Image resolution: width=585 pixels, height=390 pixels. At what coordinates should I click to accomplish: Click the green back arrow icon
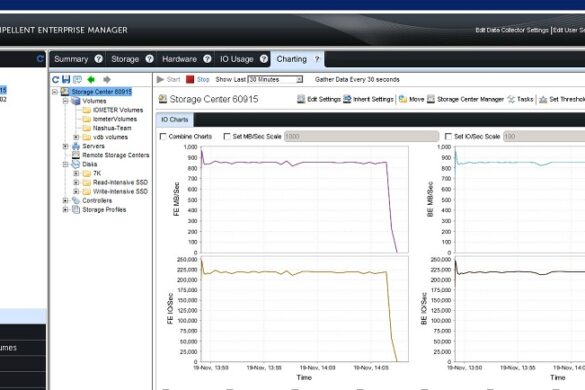coord(91,79)
